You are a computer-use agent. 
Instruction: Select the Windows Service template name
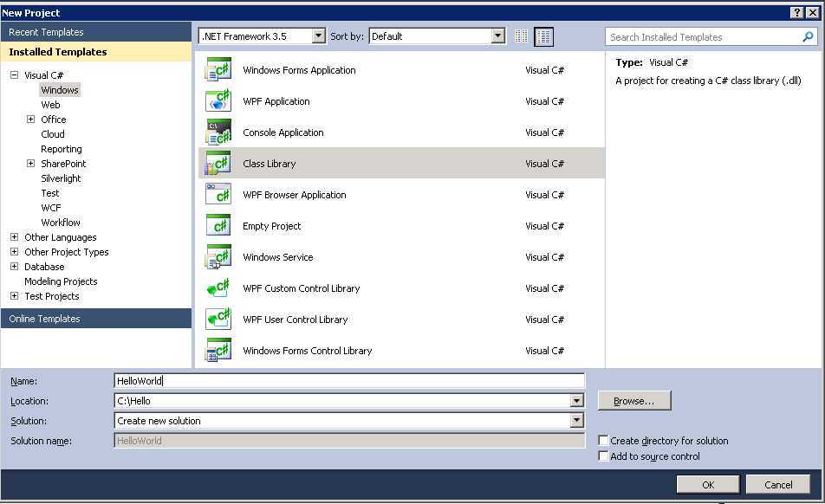pyautogui.click(x=278, y=257)
